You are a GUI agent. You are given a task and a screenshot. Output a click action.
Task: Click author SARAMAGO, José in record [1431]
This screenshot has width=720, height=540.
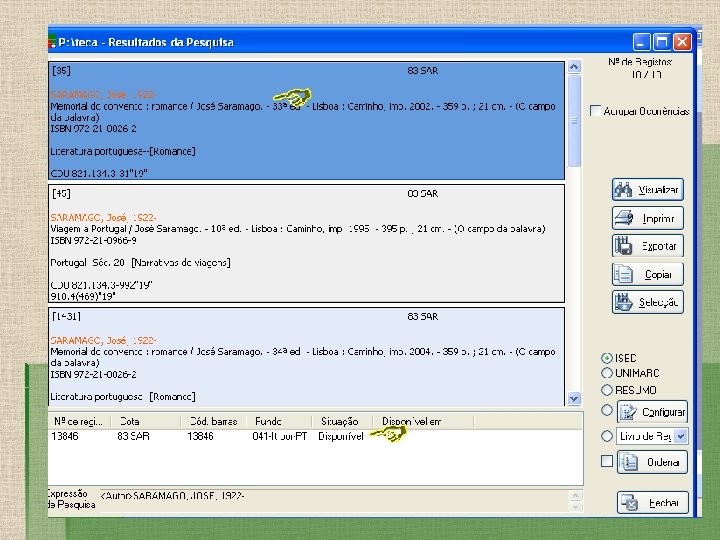(x=103, y=340)
